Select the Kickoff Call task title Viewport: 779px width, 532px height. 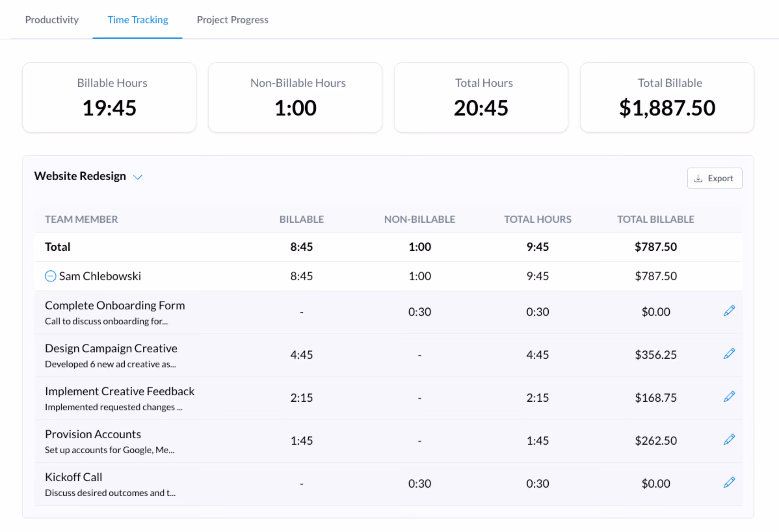click(x=73, y=477)
